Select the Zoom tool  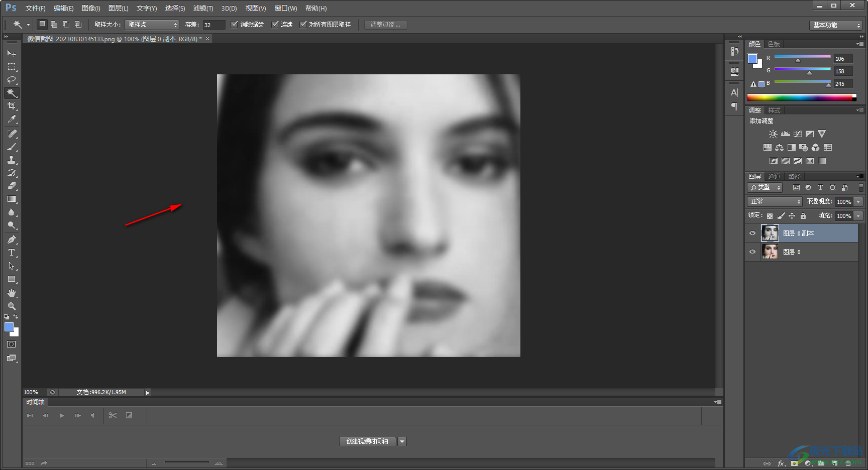point(12,306)
